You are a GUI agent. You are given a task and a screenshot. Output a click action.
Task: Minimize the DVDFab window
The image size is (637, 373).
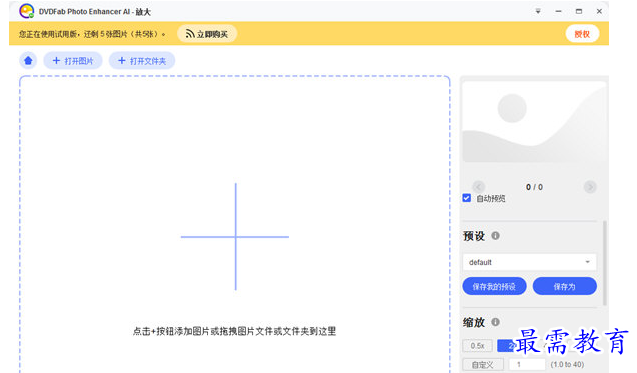click(x=559, y=11)
